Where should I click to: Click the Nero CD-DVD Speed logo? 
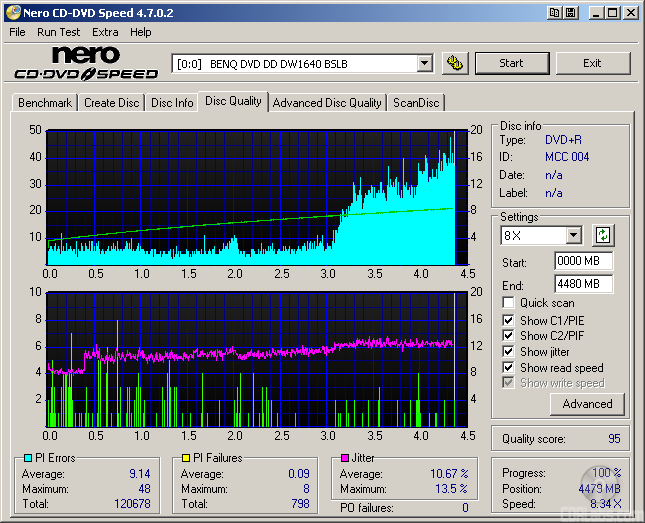86,63
